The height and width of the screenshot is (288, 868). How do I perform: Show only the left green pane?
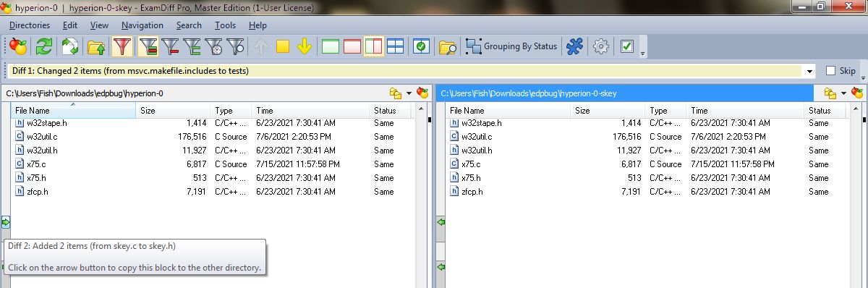tap(331, 47)
